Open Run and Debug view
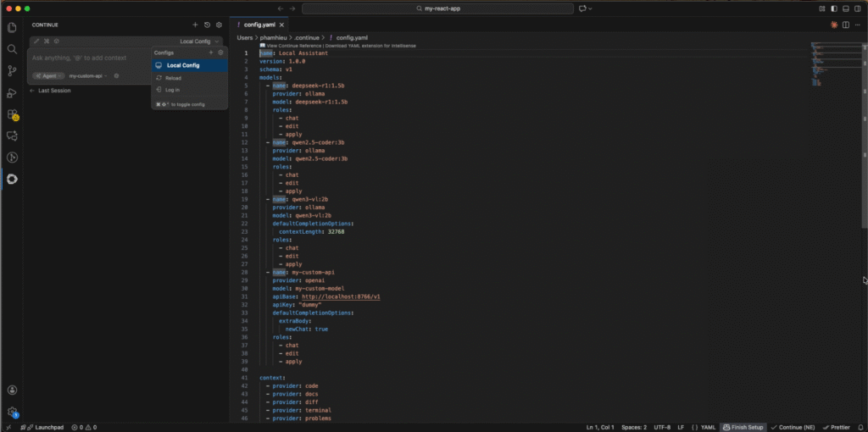The height and width of the screenshot is (432, 868). click(x=12, y=93)
